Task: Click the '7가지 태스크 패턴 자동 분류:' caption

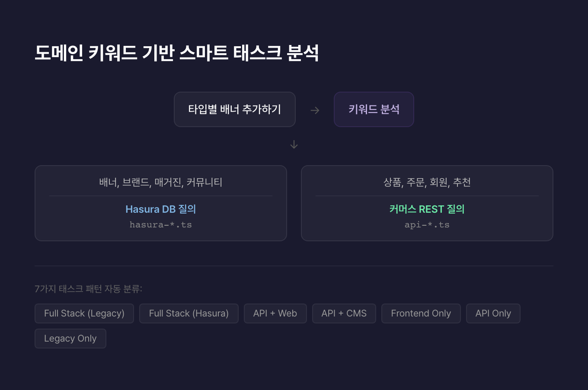Action: (x=88, y=289)
